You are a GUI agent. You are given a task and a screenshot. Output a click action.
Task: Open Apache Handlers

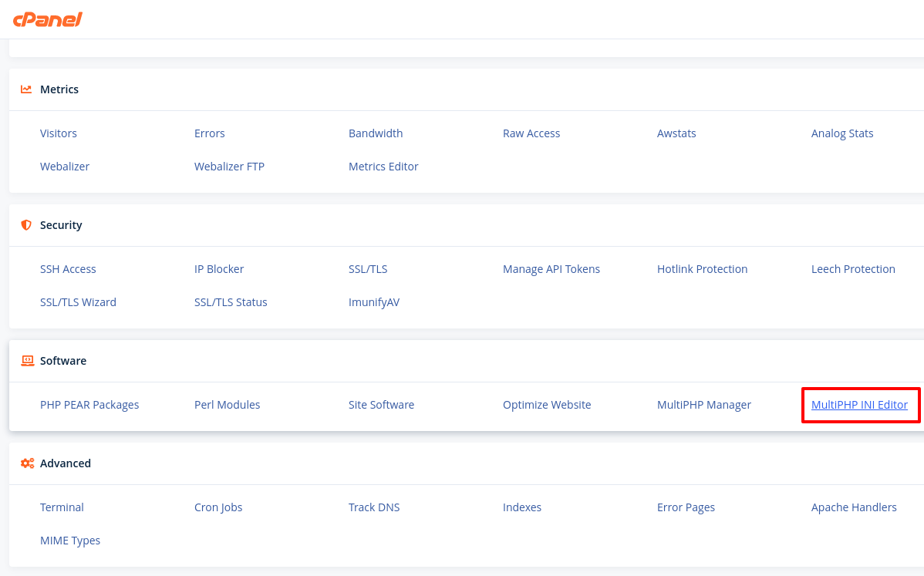click(x=853, y=507)
